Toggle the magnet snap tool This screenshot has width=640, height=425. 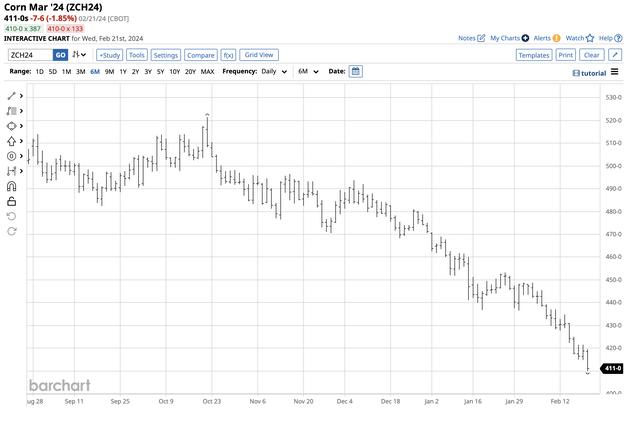tap(11, 186)
